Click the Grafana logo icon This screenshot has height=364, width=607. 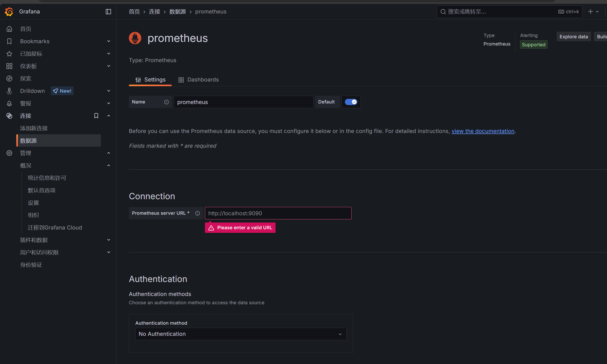pos(9,12)
